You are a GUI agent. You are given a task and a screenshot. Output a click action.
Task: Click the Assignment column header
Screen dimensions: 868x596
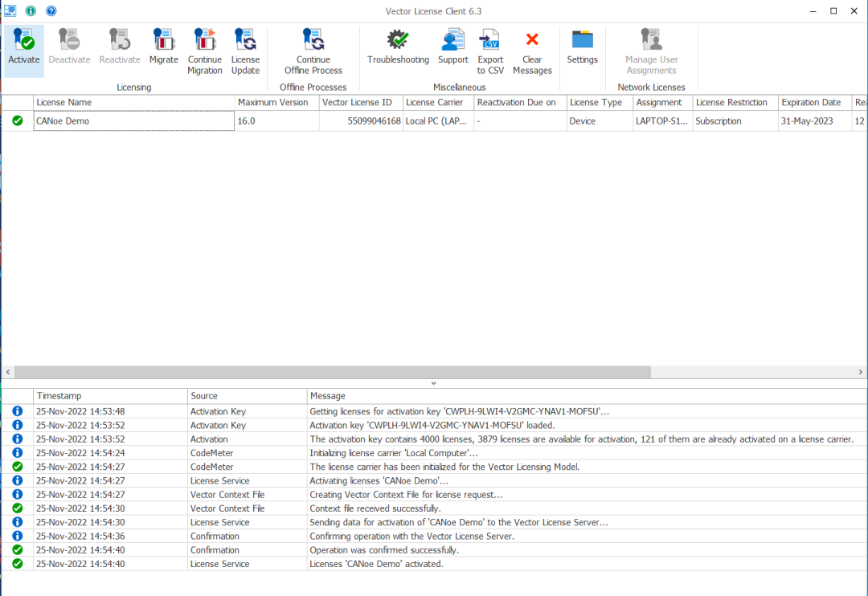coord(663,102)
